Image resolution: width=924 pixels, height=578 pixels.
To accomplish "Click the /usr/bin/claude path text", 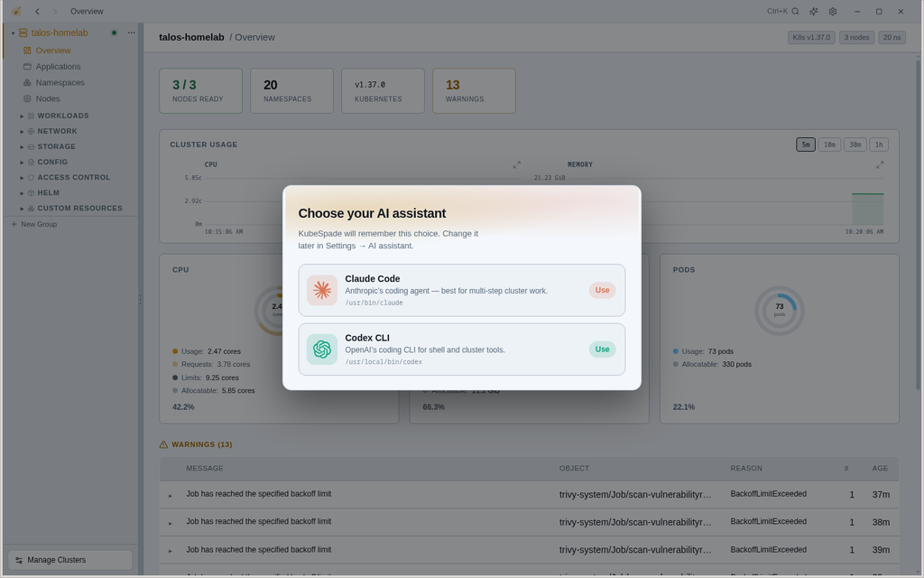I will tap(374, 303).
